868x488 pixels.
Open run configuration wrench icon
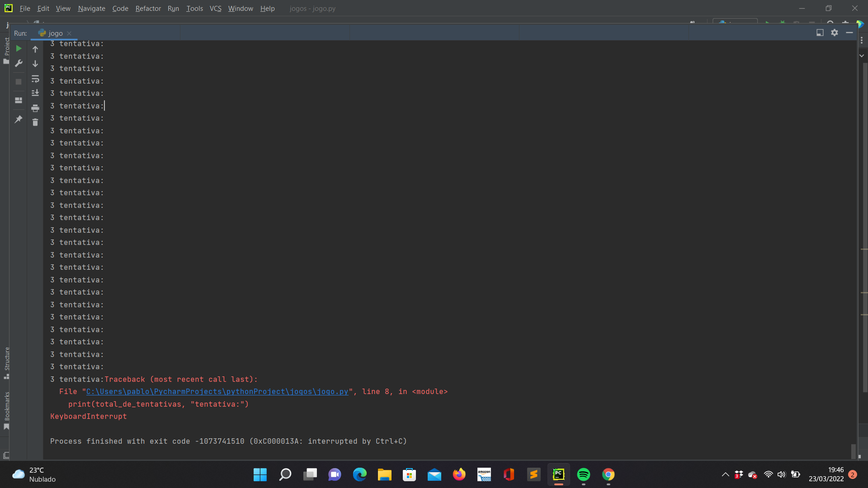pyautogui.click(x=19, y=63)
